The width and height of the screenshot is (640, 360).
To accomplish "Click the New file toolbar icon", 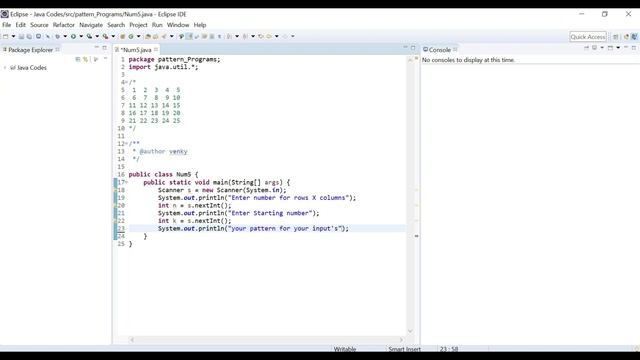I will click(x=5, y=36).
